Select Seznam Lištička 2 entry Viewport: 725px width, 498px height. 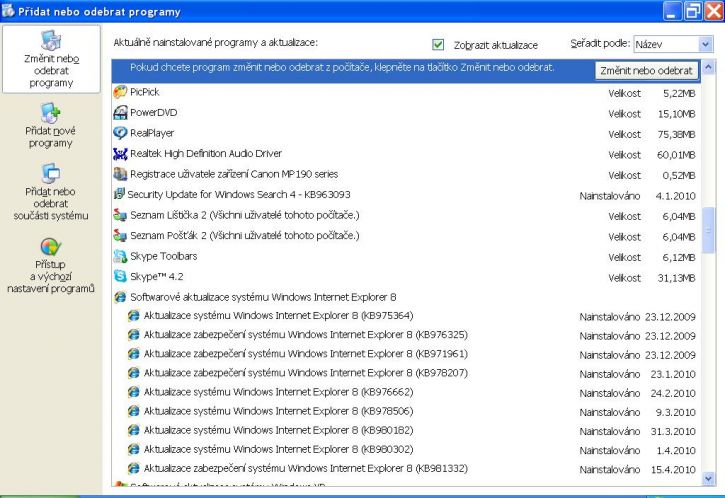(406, 215)
